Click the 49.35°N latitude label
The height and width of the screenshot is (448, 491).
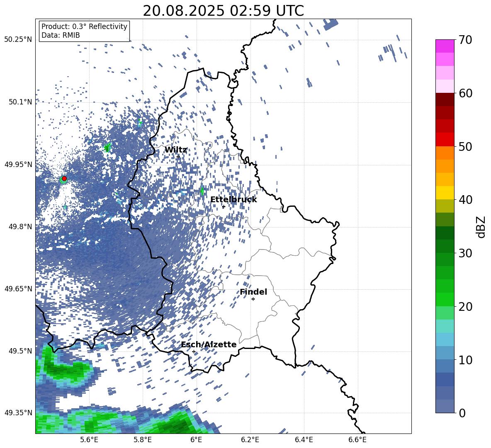tap(19, 413)
